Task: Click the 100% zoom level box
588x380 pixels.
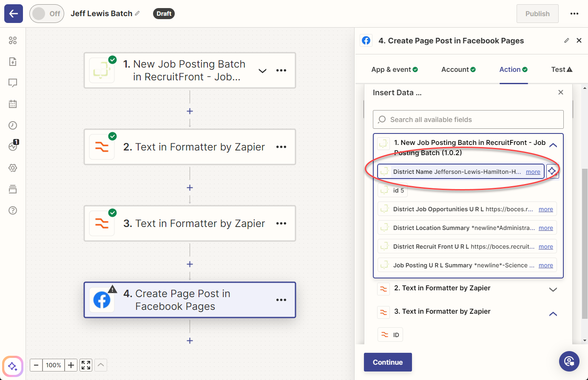Action: pos(54,365)
